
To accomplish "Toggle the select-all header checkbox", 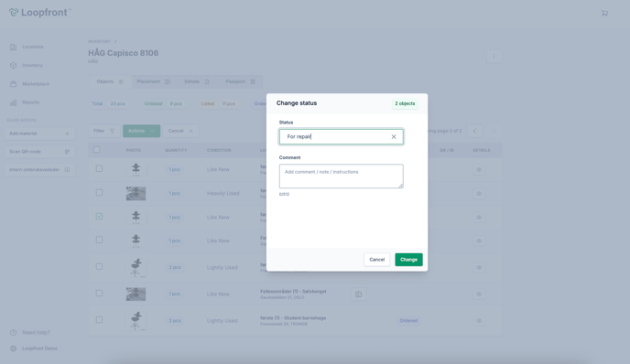I will pos(96,150).
